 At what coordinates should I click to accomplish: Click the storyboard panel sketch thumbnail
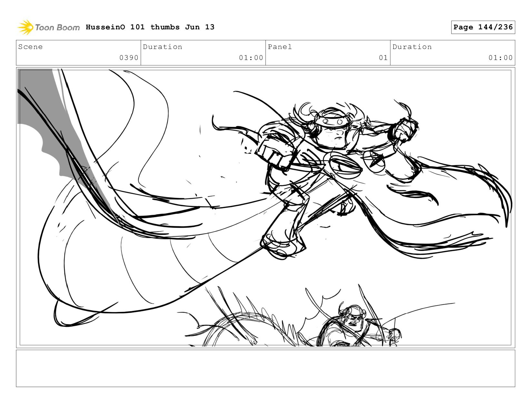pyautogui.click(x=265, y=208)
